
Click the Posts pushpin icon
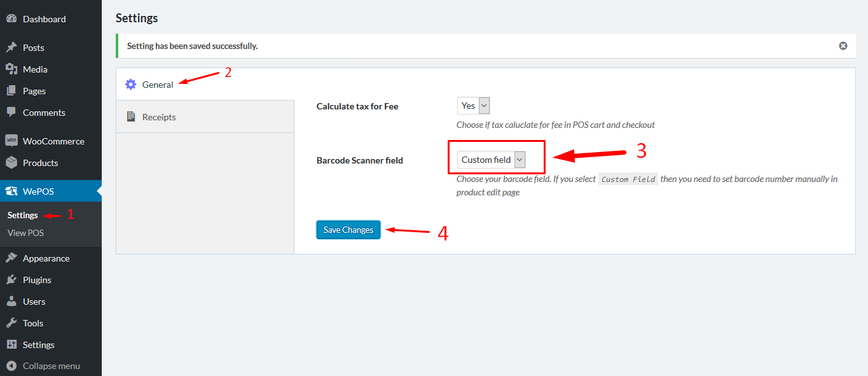(x=11, y=47)
